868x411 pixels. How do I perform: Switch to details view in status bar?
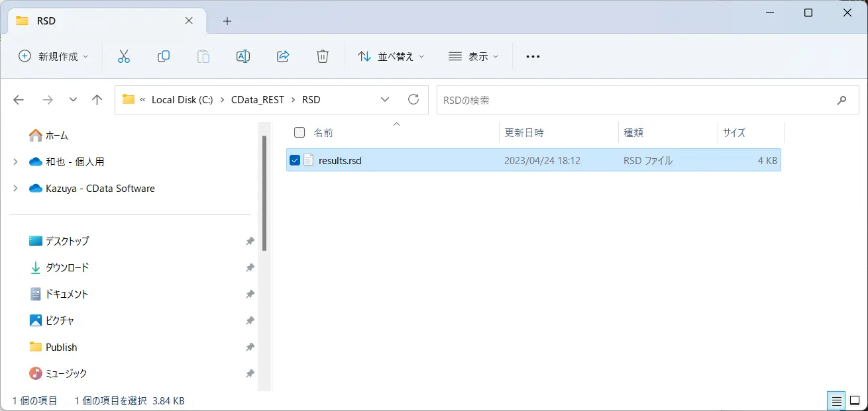click(837, 400)
